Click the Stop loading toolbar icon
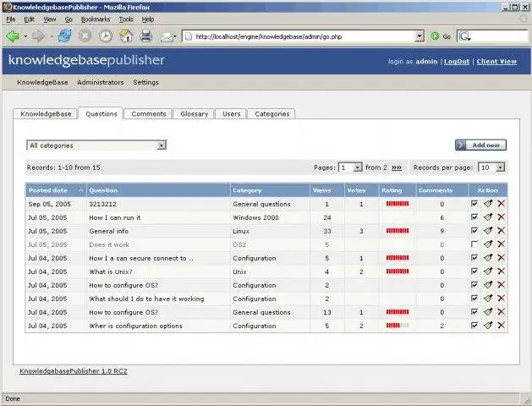This screenshot has width=532, height=406. [x=85, y=36]
